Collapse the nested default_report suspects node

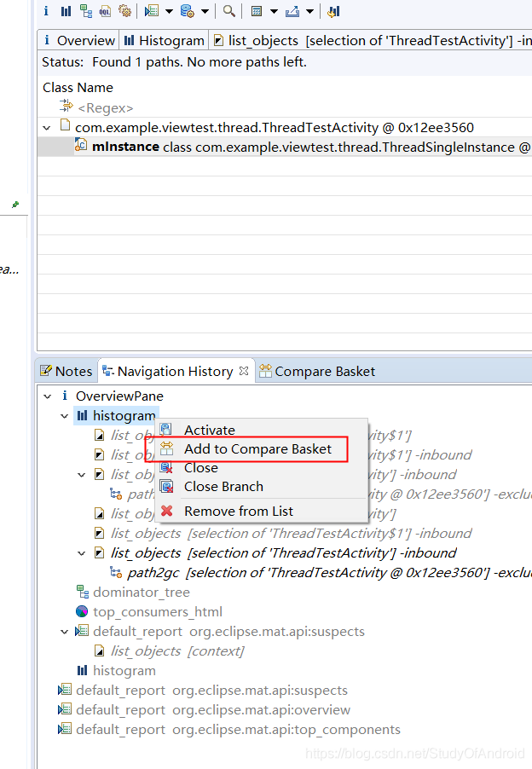(64, 632)
